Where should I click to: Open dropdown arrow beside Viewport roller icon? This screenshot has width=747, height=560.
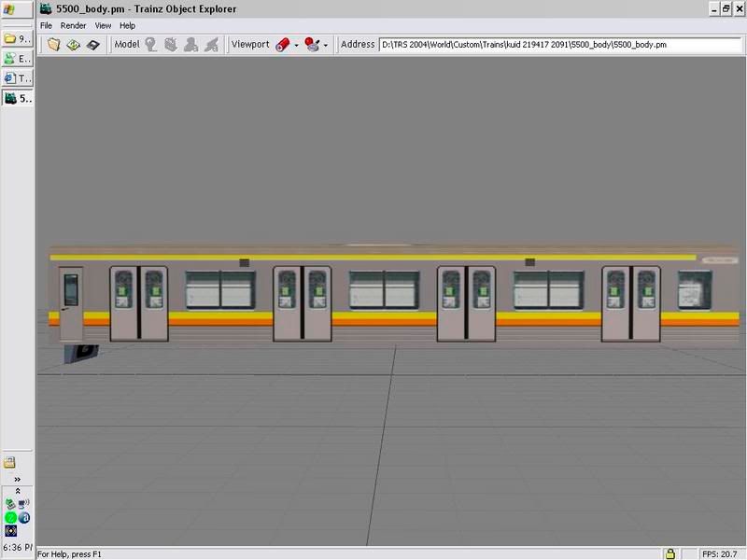297,45
